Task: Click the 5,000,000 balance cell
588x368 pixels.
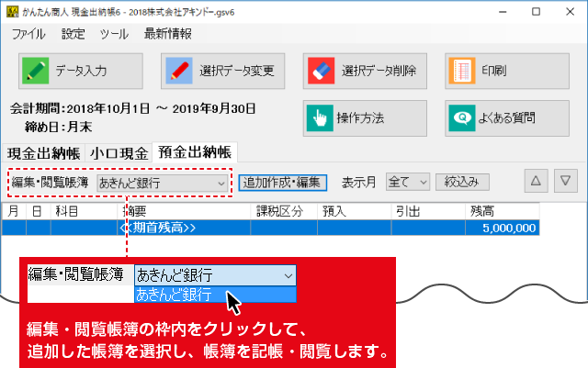Action: pyautogui.click(x=503, y=228)
